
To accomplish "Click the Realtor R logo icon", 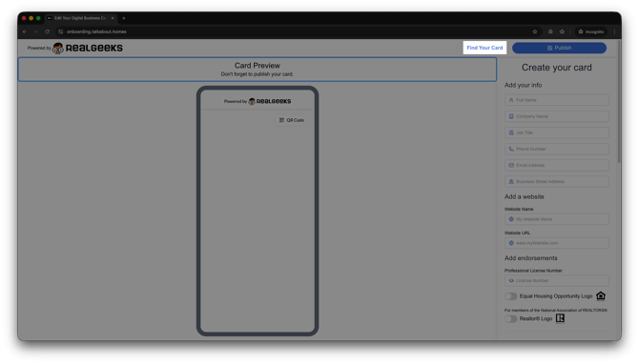I will (x=561, y=318).
